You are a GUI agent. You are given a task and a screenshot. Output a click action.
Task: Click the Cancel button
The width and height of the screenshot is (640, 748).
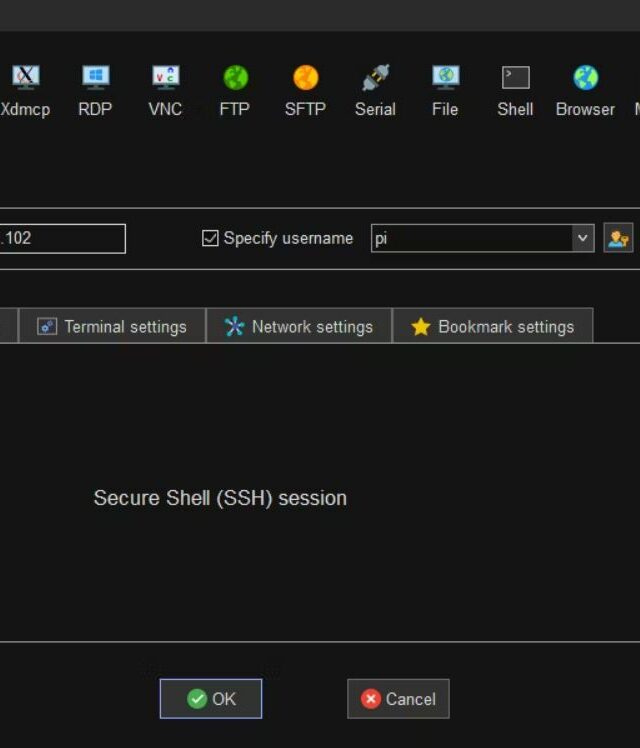[398, 699]
